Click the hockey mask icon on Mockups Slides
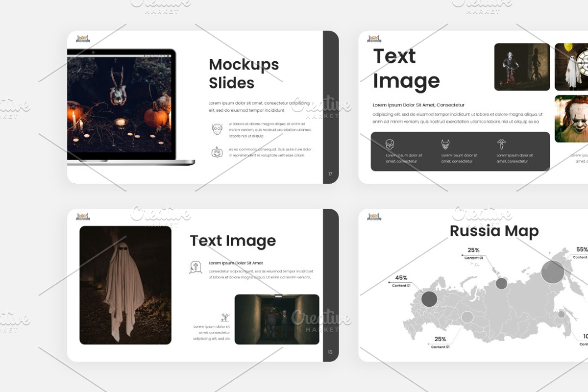588x392 pixels. point(217,129)
